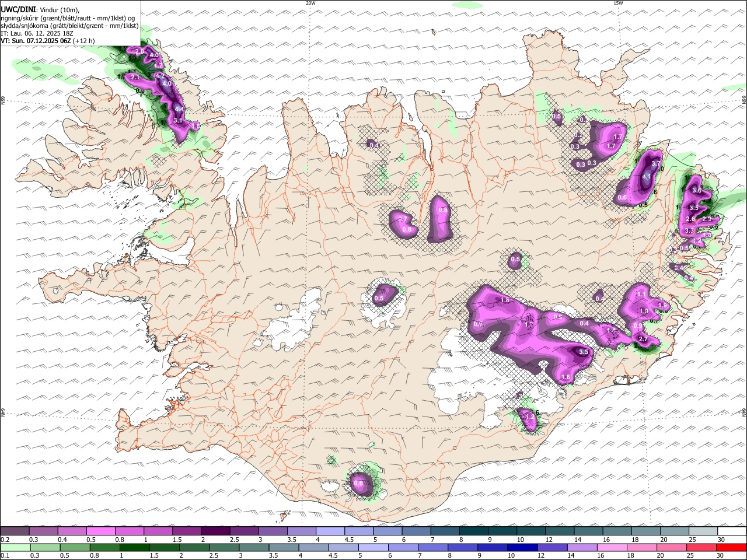This screenshot has width=747, height=560.
Task: Click the white upper swatch starting at 30
Action: click(732, 531)
